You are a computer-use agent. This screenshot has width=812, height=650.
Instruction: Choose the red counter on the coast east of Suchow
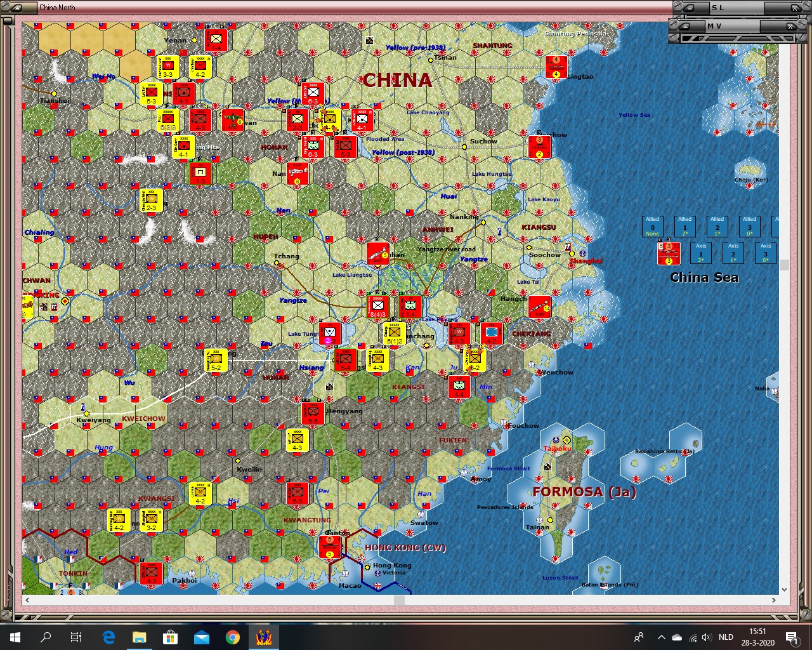(539, 147)
